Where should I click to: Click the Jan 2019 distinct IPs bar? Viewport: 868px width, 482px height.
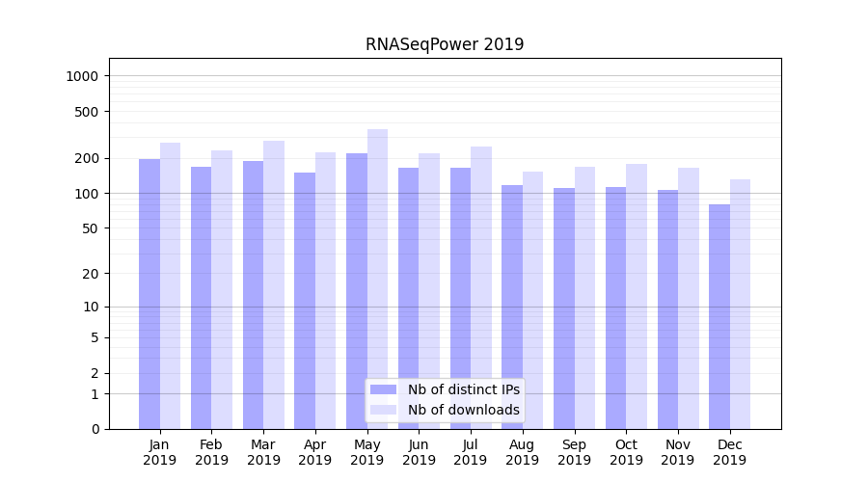(149, 294)
